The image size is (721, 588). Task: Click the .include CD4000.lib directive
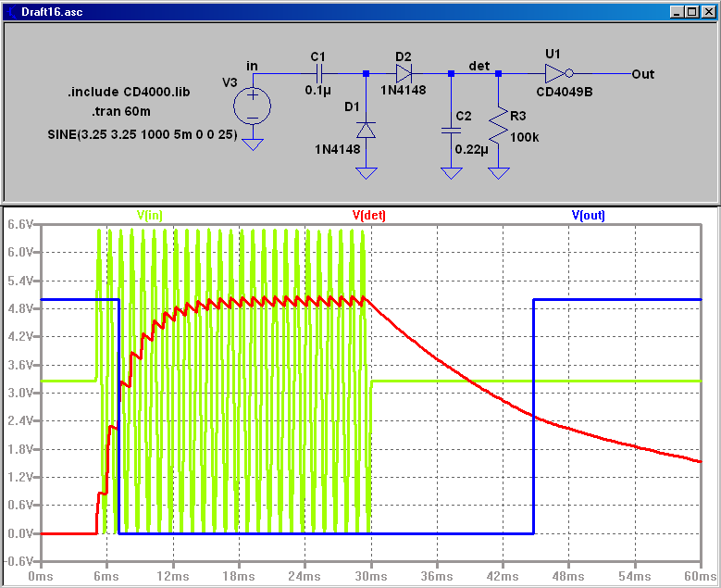point(129,92)
